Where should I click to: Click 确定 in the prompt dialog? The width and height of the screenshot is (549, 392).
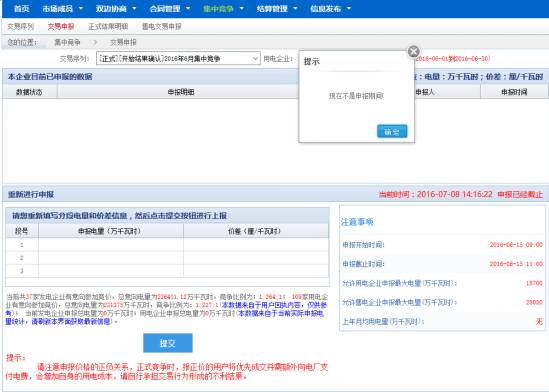392,132
